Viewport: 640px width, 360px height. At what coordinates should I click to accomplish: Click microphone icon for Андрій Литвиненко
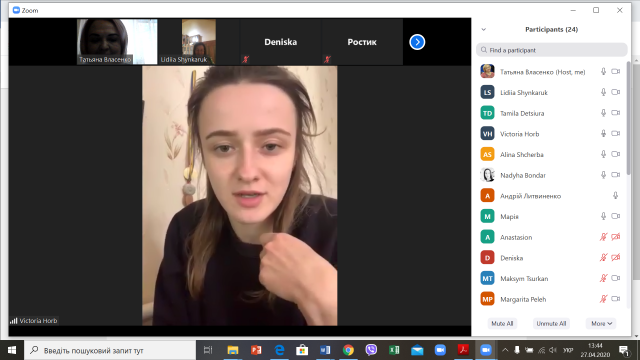click(616, 196)
